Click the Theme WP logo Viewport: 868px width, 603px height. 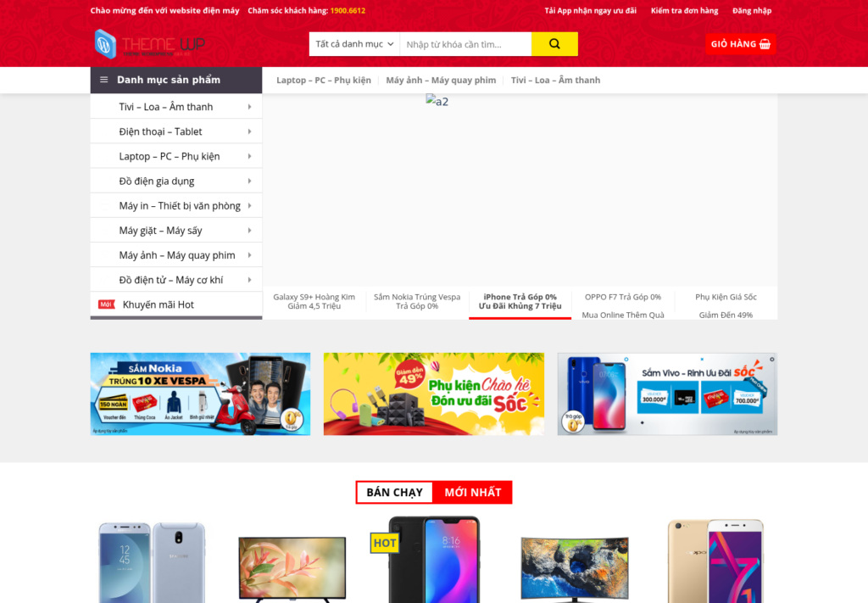[149, 44]
